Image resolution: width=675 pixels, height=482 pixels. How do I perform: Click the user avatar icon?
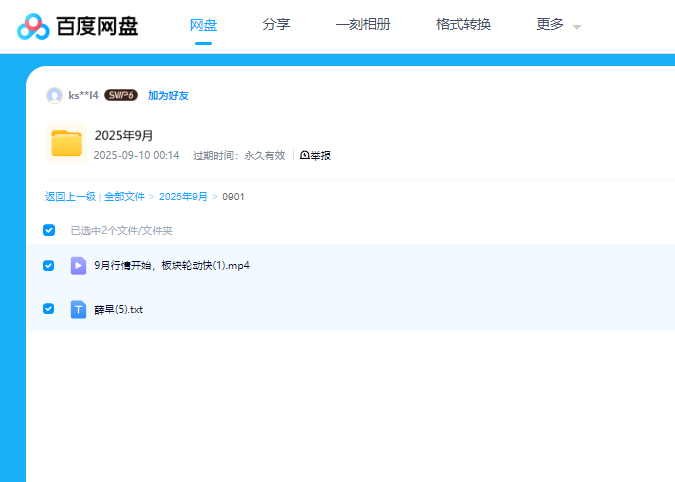click(54, 95)
